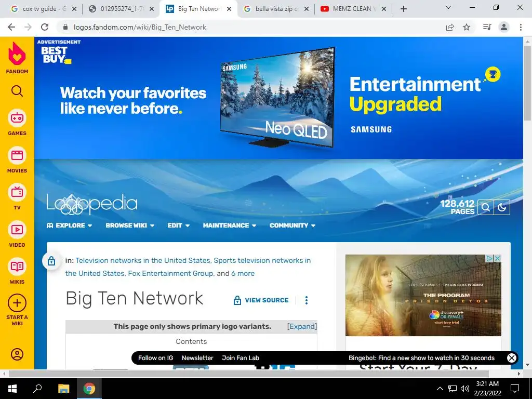
Task: Click the Newsletter link
Action: pyautogui.click(x=197, y=358)
